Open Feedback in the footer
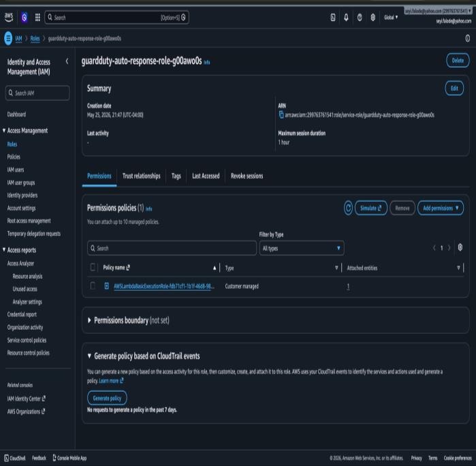The image size is (476, 466). [x=39, y=458]
